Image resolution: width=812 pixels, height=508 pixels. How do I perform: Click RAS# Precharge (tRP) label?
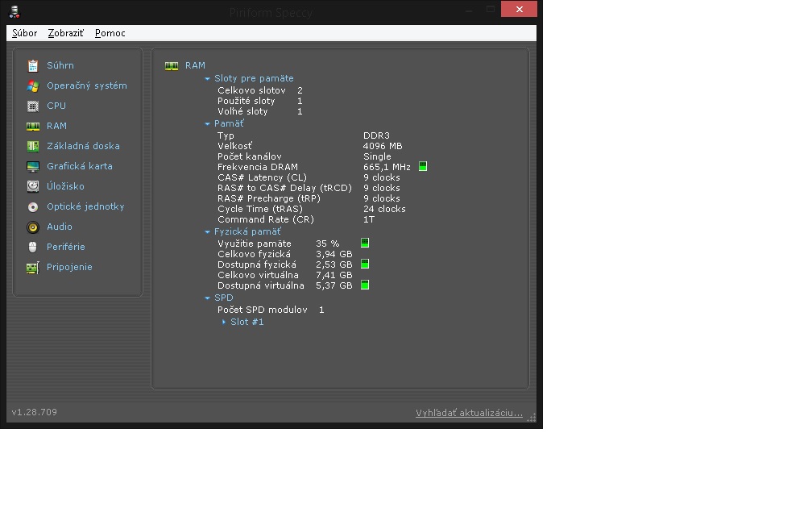pos(269,198)
